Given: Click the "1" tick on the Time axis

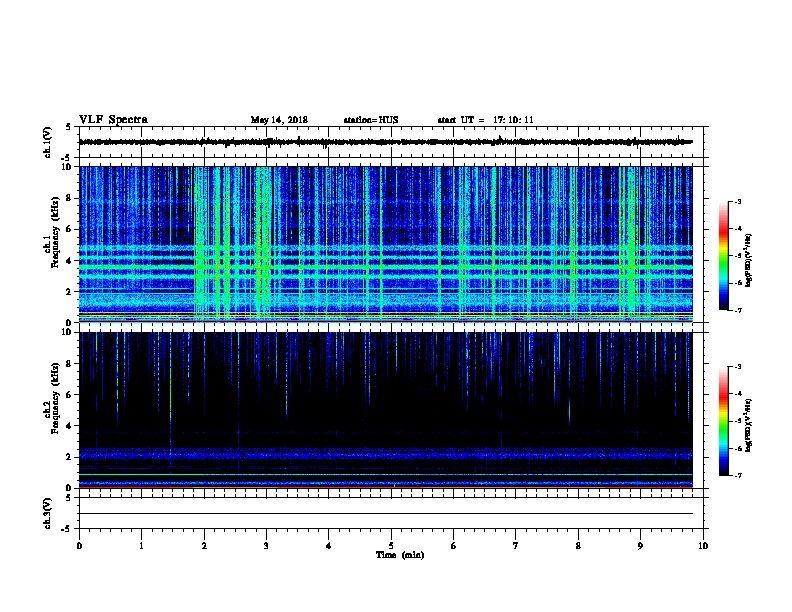Looking at the screenshot, I should click(141, 546).
